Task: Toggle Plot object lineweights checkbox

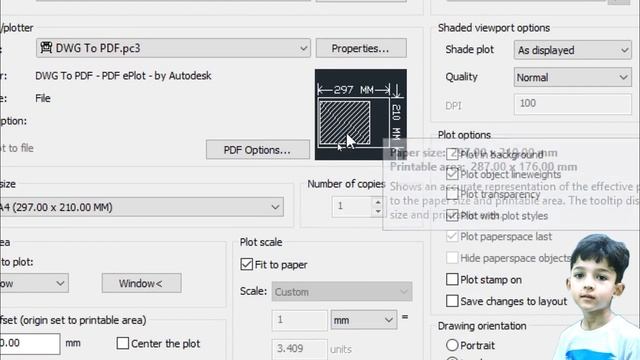Action: pyautogui.click(x=452, y=174)
